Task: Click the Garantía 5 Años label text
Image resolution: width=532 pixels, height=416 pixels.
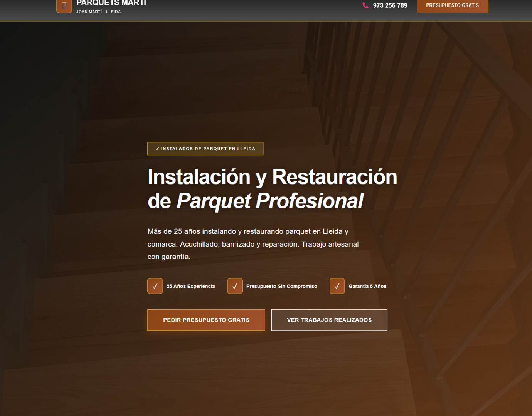Action: click(367, 286)
